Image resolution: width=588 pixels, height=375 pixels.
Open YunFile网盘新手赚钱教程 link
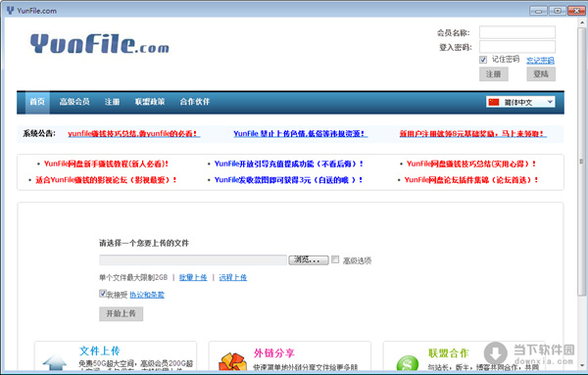[106, 164]
